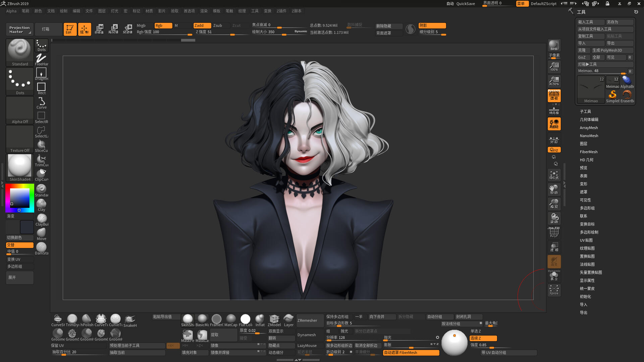Click QuickSave at the top

[x=466, y=4]
